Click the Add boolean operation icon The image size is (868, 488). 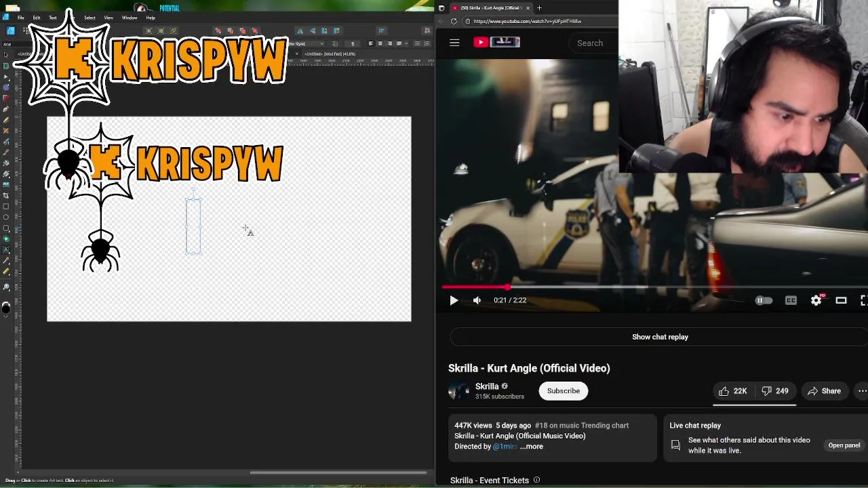click(218, 30)
